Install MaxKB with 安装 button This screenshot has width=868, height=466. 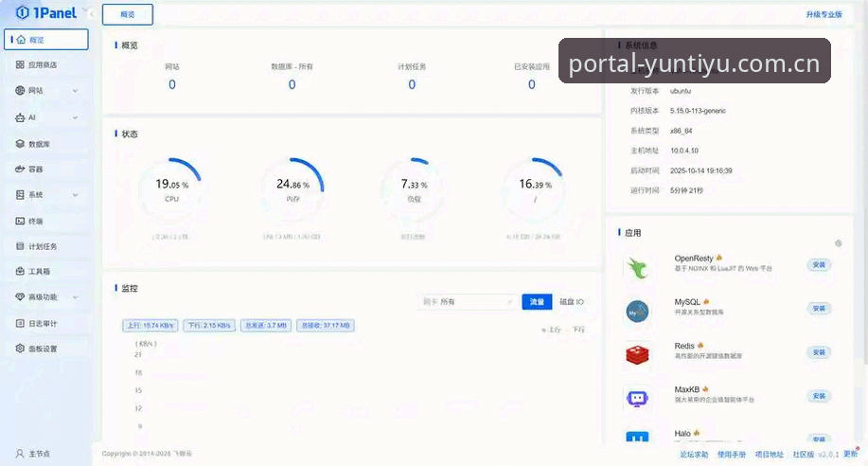(x=819, y=396)
